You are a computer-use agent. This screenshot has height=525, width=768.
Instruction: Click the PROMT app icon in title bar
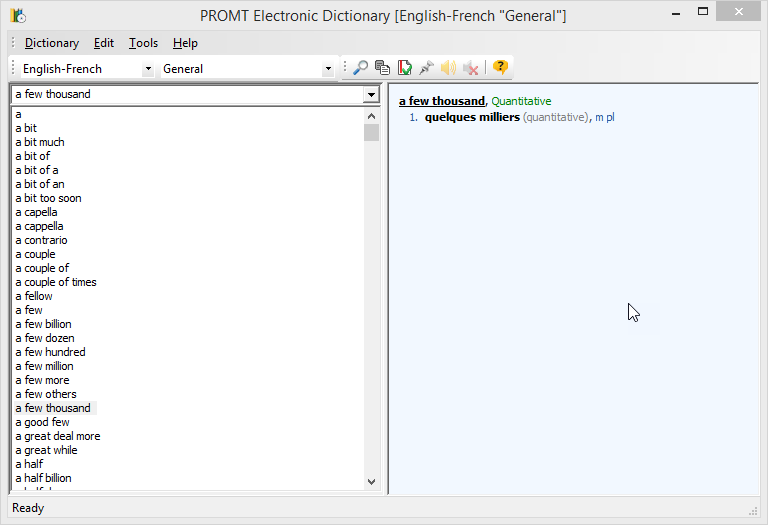coord(18,16)
